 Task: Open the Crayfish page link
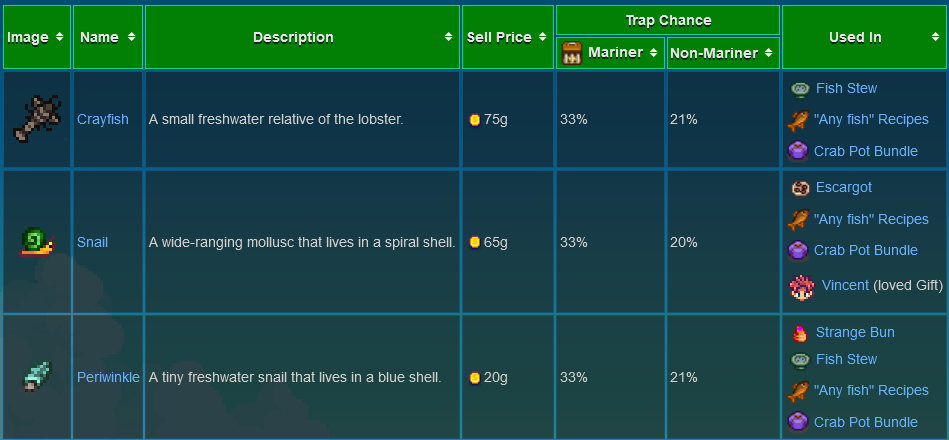pos(103,120)
